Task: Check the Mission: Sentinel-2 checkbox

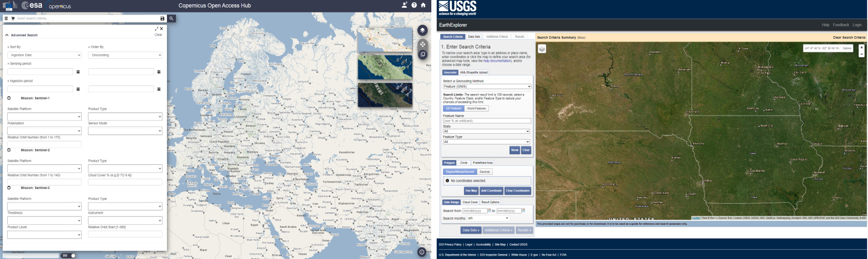Action: point(9,150)
